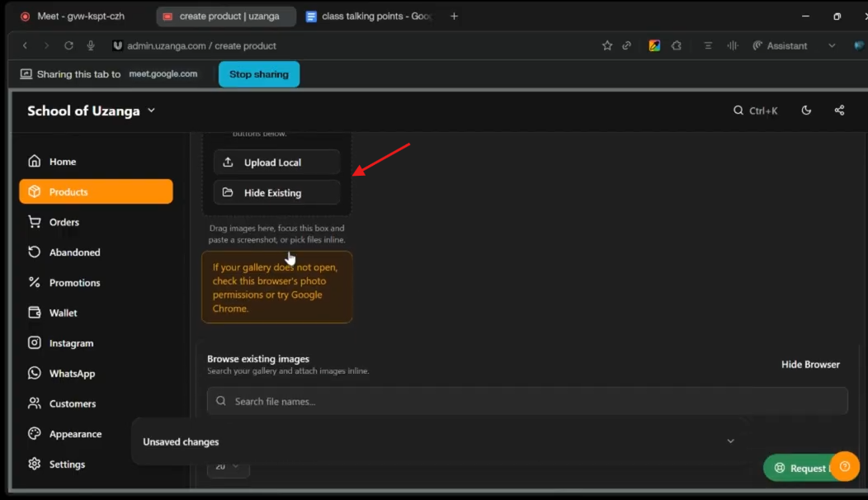Click the Hide Existing button
The image size is (868, 500).
276,193
